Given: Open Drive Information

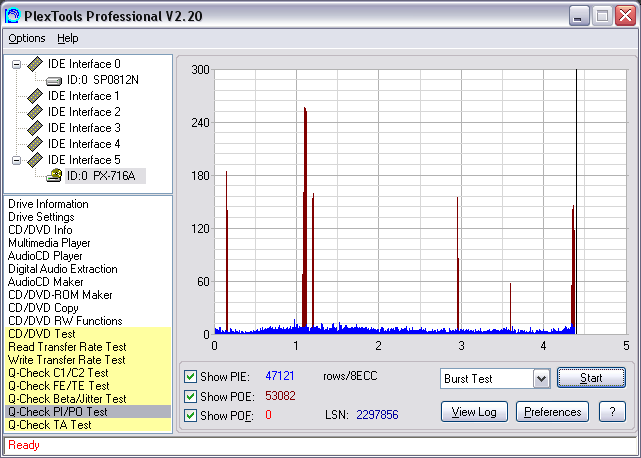Looking at the screenshot, I should (48, 204).
